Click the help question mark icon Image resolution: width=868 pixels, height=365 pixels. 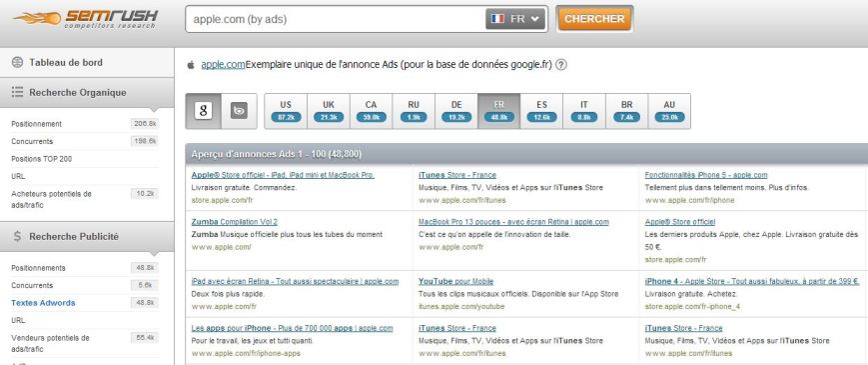[560, 65]
